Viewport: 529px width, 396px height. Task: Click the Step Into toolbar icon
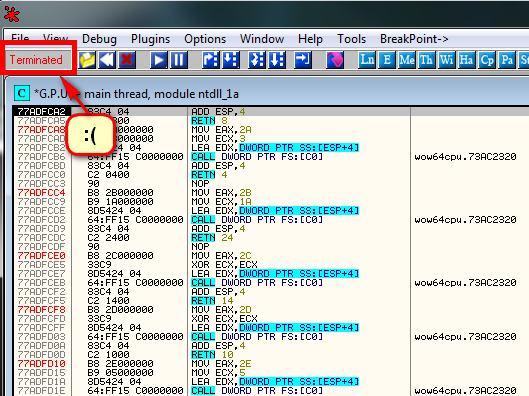click(211, 60)
